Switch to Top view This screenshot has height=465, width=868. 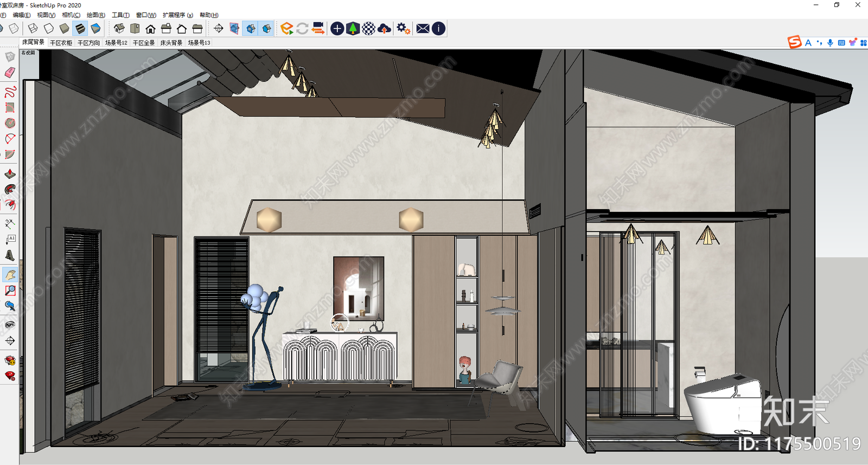point(135,28)
